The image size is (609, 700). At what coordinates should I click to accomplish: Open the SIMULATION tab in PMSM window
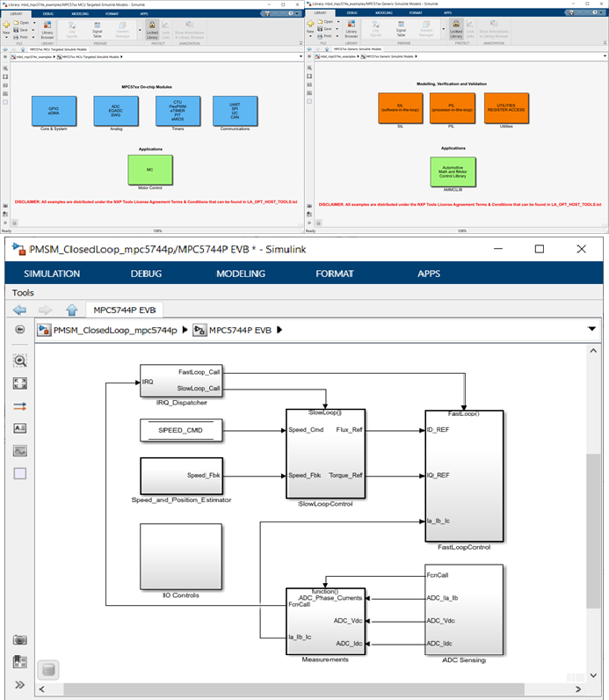52,273
